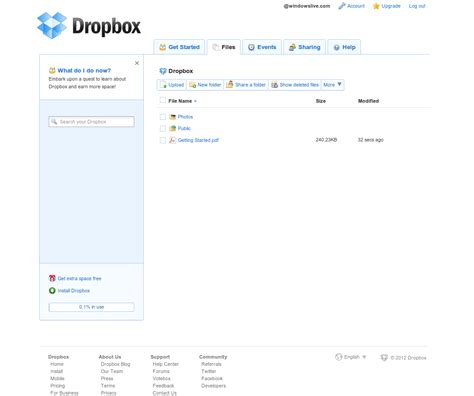Switch to the Sharing tab
The height and width of the screenshot is (396, 474).
[x=305, y=47]
